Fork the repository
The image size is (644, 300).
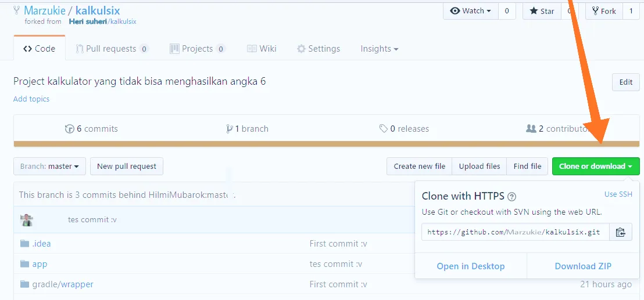tap(604, 11)
